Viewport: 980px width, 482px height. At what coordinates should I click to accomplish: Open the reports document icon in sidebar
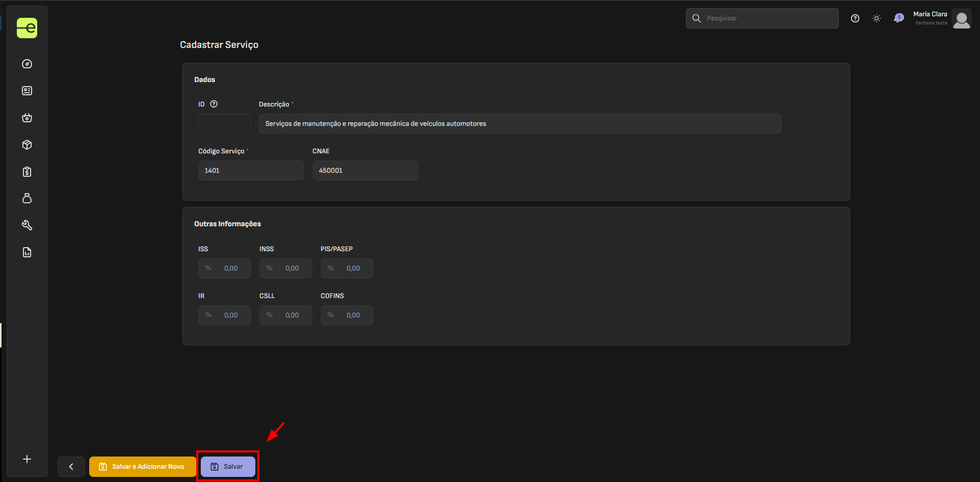27,252
